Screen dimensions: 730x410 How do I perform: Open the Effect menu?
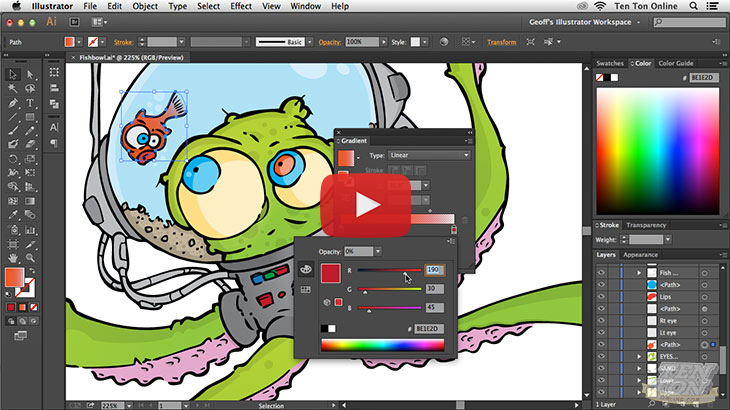(x=241, y=6)
